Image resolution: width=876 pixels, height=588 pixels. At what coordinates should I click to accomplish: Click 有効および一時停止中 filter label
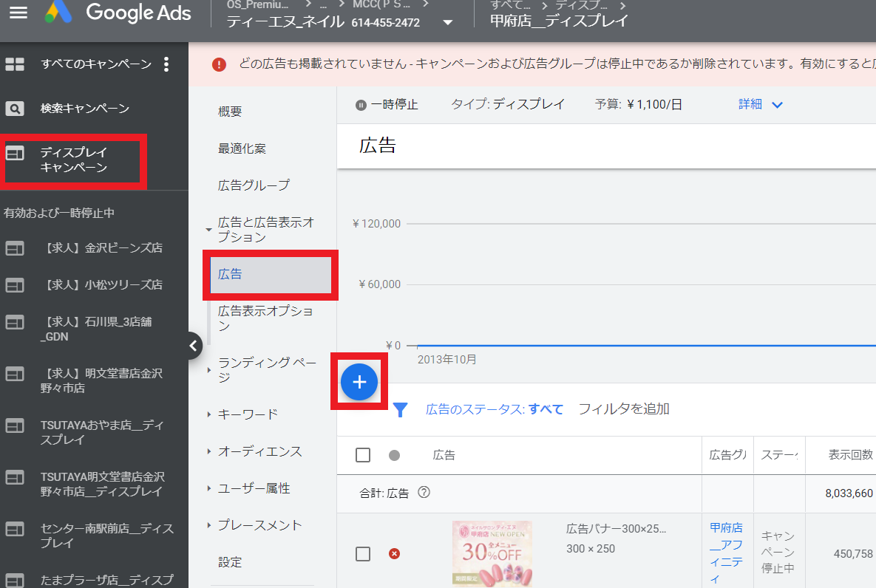(x=58, y=213)
